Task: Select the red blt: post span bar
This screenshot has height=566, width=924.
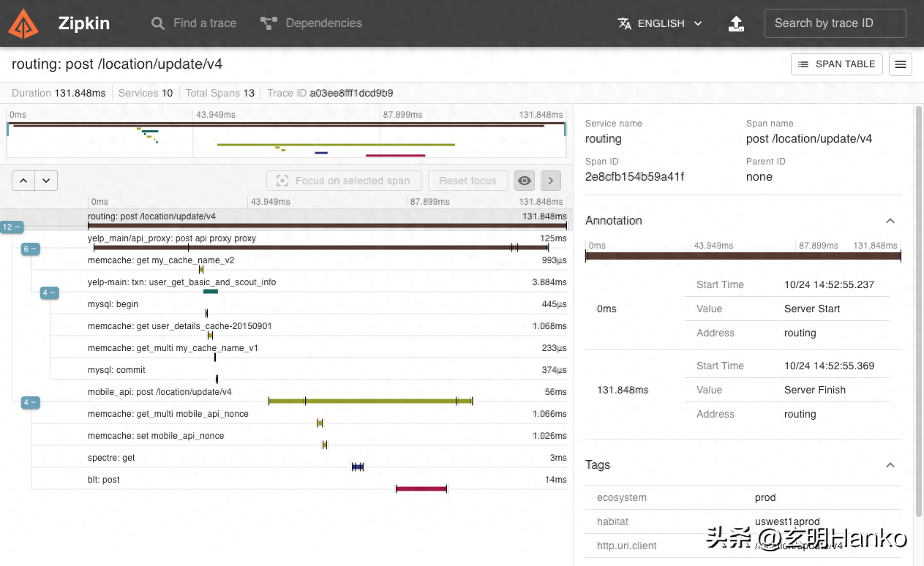Action: (421, 488)
